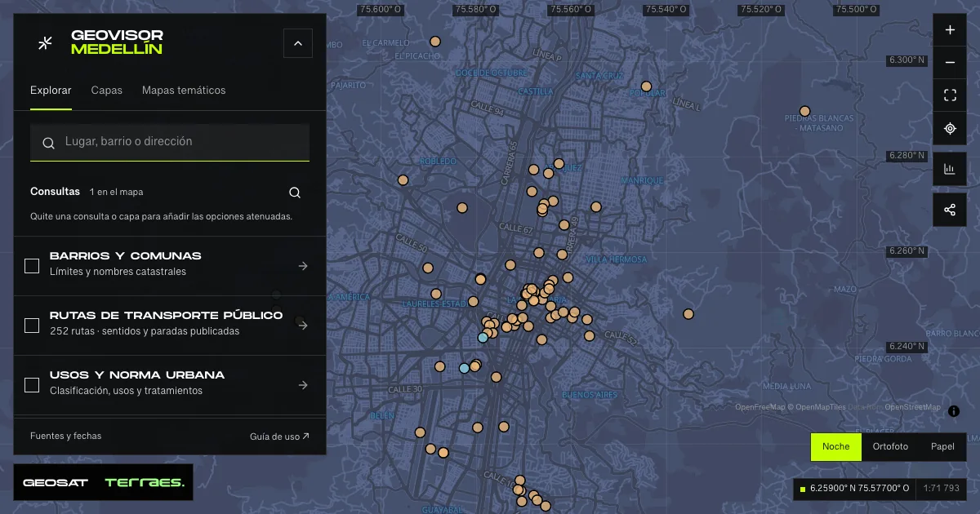The height and width of the screenshot is (514, 980).
Task: Open the statistics chart icon
Action: (x=950, y=169)
